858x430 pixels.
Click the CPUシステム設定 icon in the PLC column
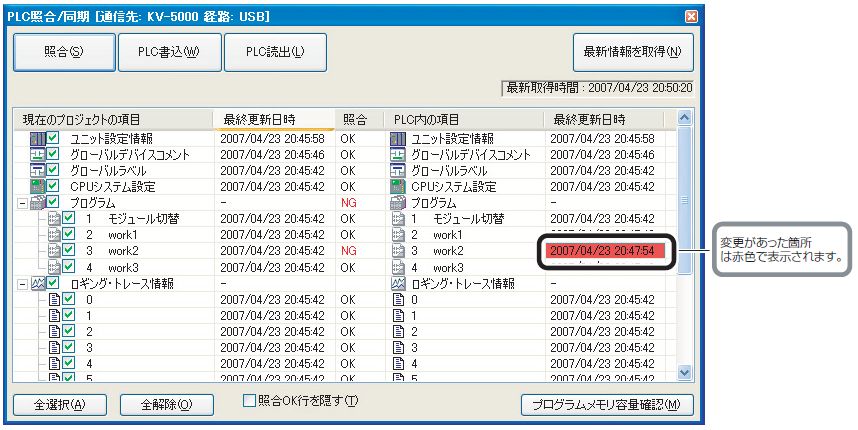396,187
